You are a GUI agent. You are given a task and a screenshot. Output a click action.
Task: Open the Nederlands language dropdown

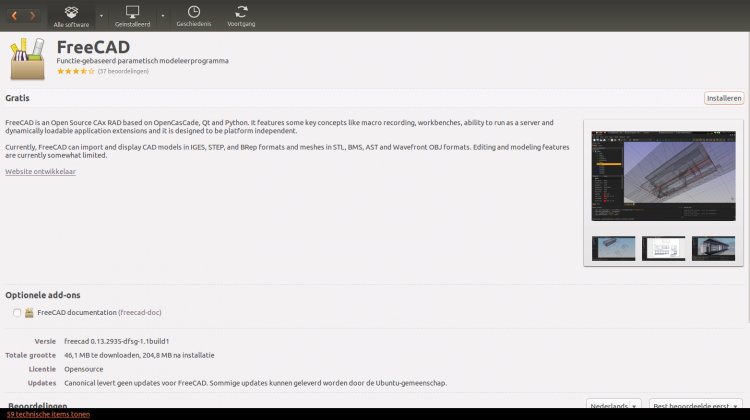pyautogui.click(x=614, y=406)
